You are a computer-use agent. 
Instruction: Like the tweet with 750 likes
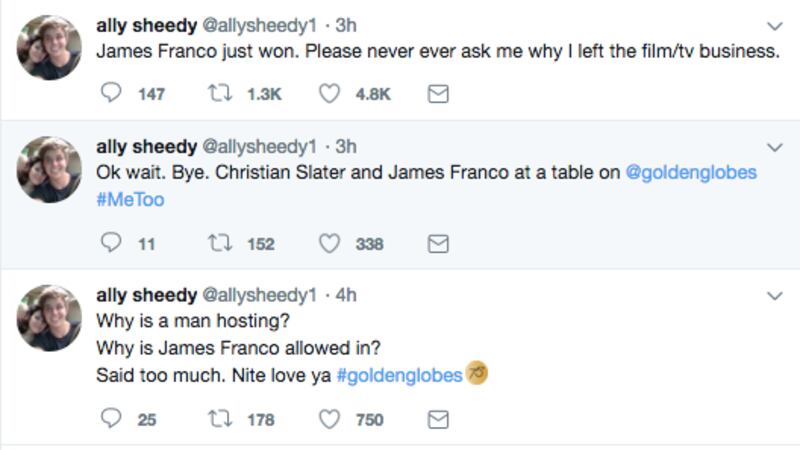click(330, 420)
